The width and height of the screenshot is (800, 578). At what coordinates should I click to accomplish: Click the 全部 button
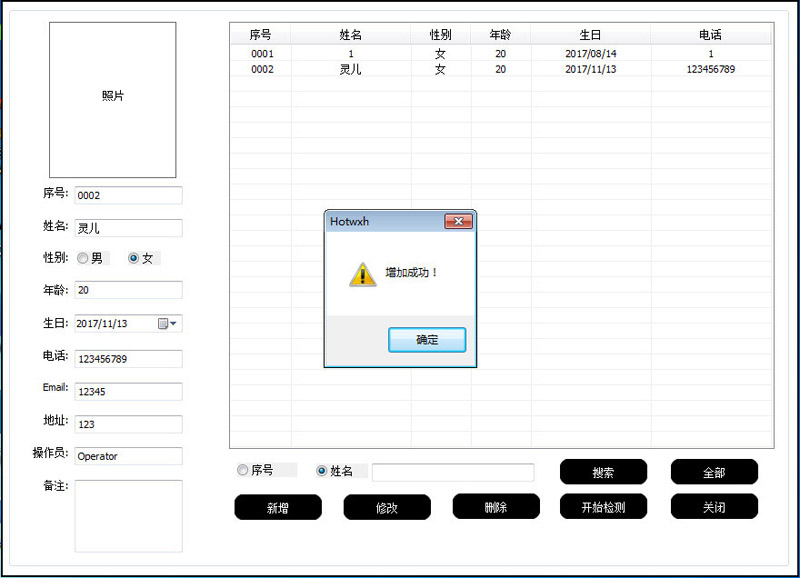(x=714, y=472)
